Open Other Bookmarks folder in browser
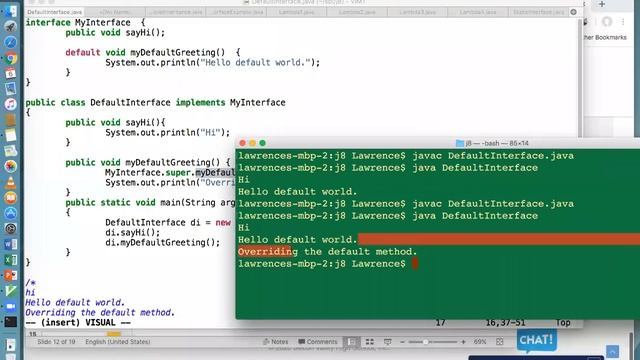 coord(604,37)
